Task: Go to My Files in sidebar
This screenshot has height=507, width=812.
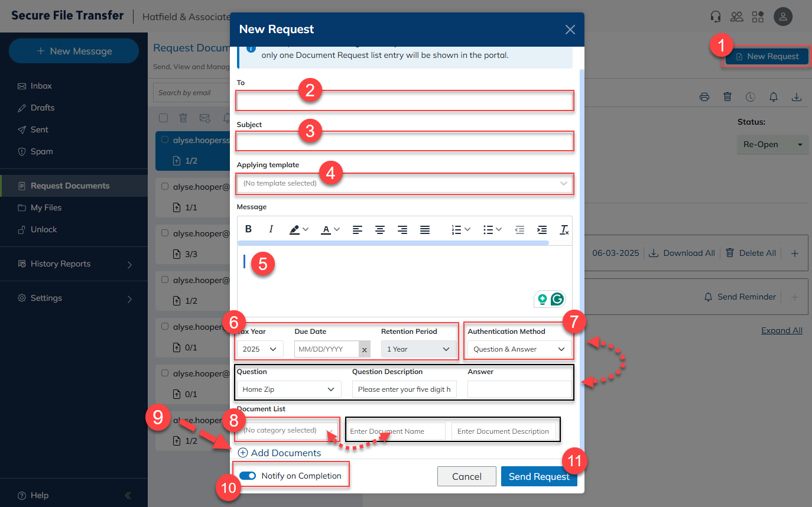Action: tap(46, 207)
